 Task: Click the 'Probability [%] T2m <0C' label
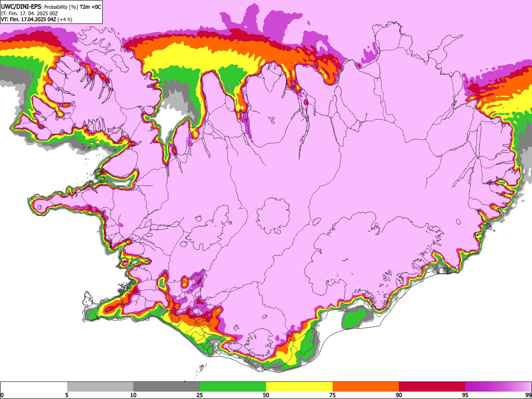pos(73,7)
